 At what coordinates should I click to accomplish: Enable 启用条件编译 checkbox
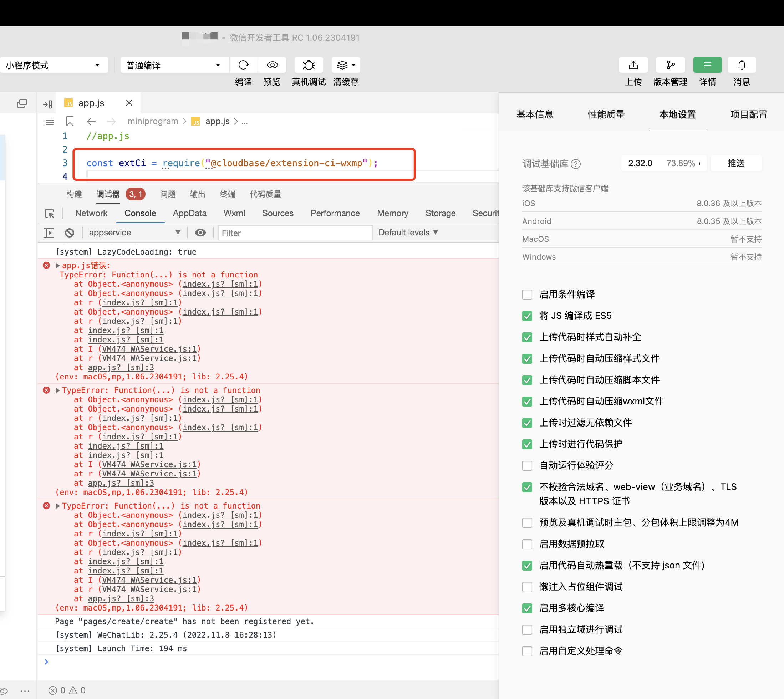click(x=527, y=295)
